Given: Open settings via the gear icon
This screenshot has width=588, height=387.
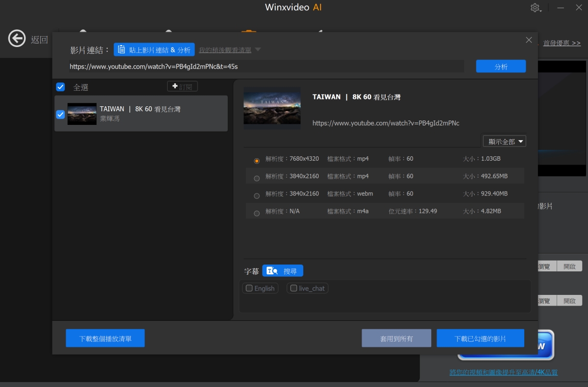Looking at the screenshot, I should point(535,8).
